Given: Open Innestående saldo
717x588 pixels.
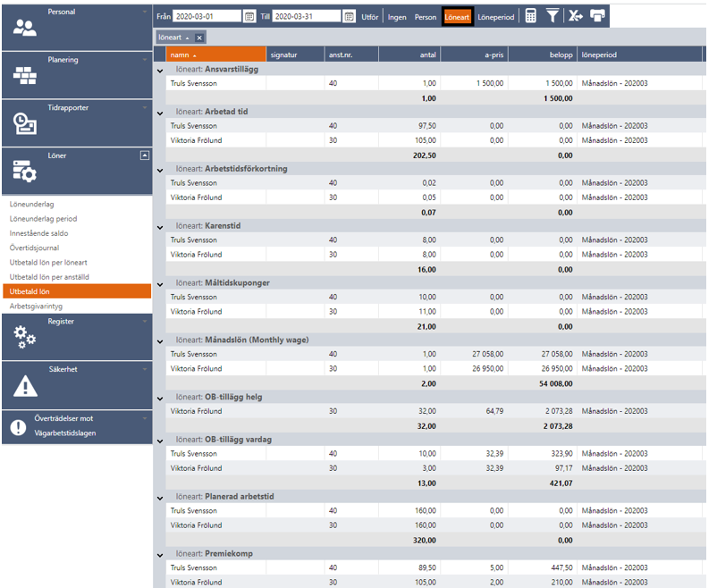Looking at the screenshot, I should point(38,233).
